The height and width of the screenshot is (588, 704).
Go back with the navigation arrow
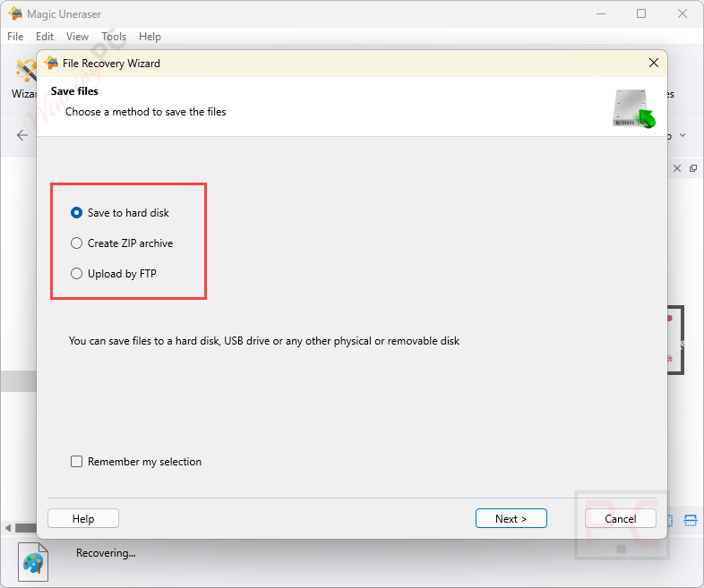click(x=22, y=135)
